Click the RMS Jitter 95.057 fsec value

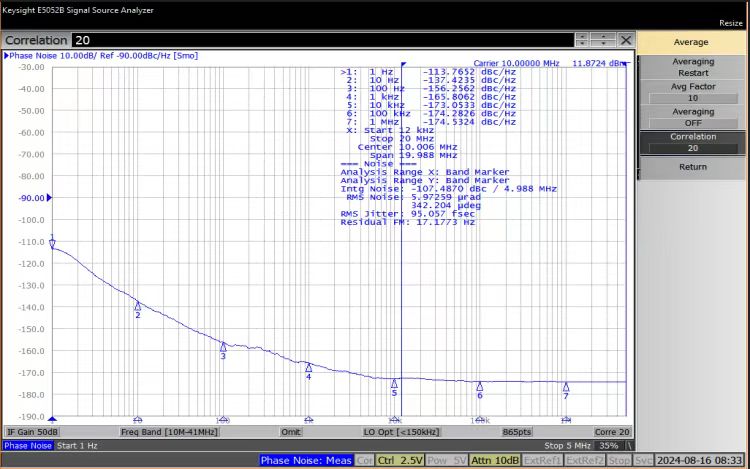pyautogui.click(x=443, y=214)
